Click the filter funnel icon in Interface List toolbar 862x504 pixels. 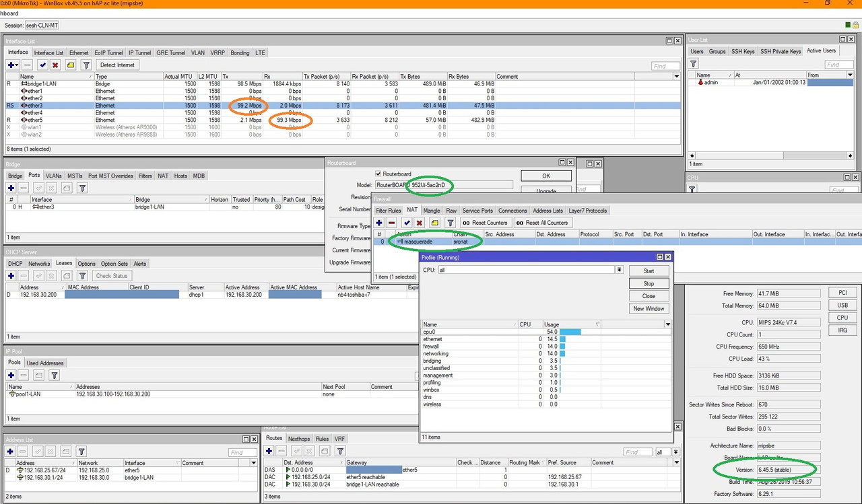pos(86,65)
